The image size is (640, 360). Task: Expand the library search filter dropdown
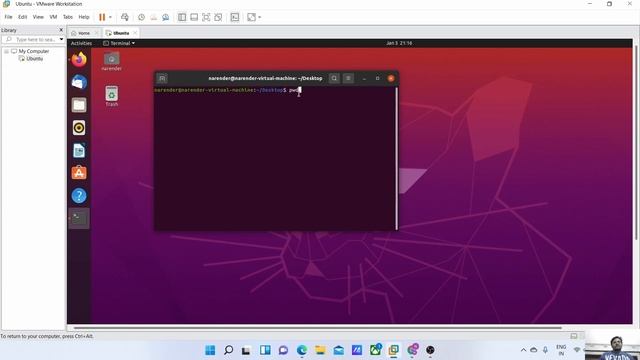tap(62, 40)
